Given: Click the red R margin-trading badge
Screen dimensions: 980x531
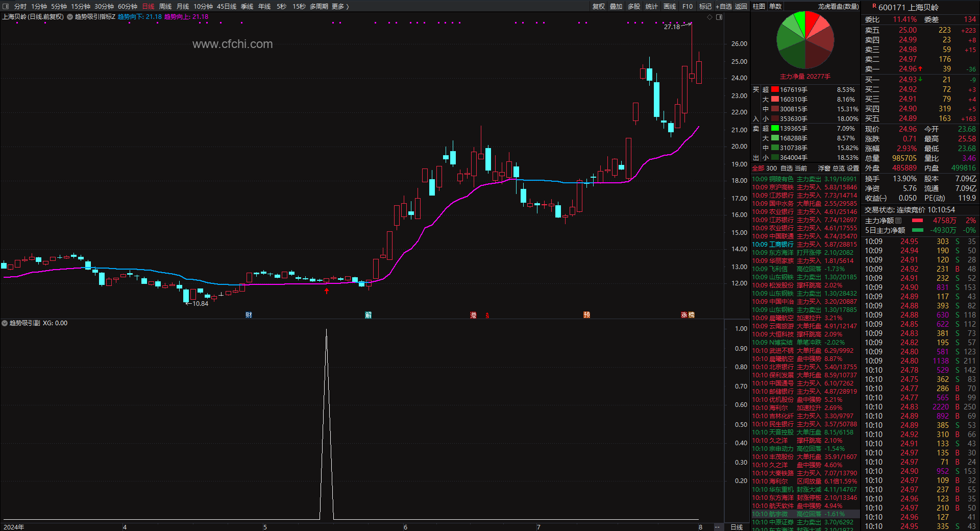Looking at the screenshot, I should [x=874, y=6].
